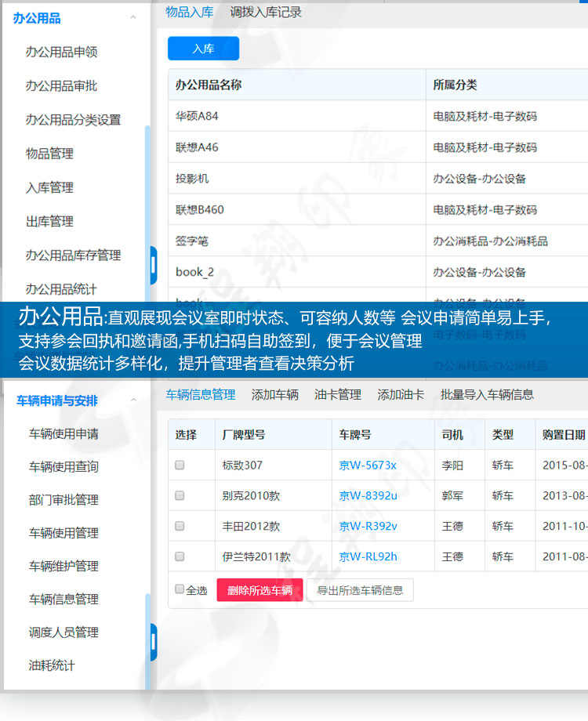This screenshot has height=721, width=588.
Task: Click the 所属分类 column header
Action: coord(507,85)
